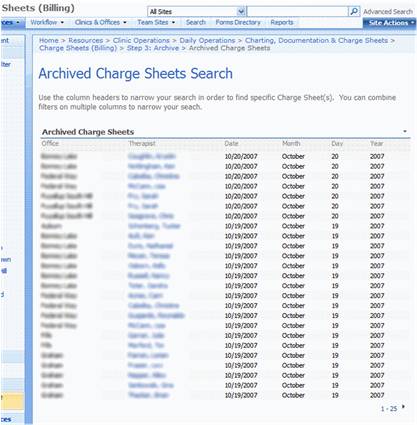Click the Archived Charge Sheets web part title
Screen dimensions: 417x425
88,132
